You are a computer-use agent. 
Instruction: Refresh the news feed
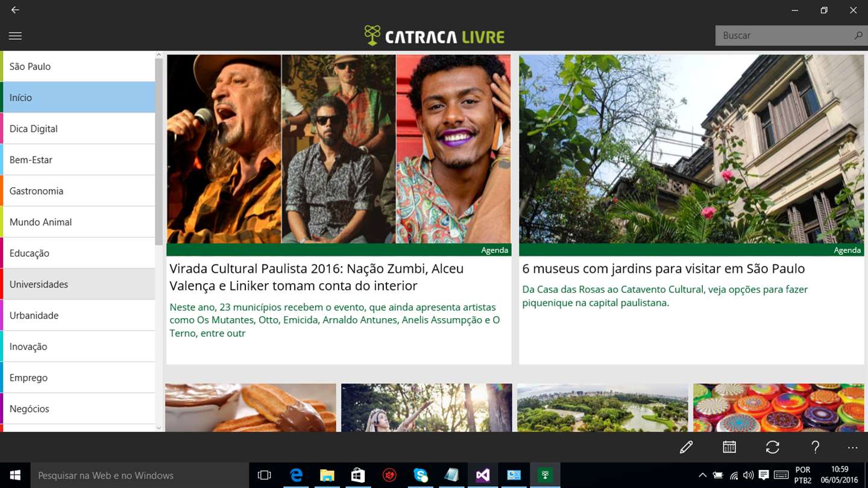pos(773,447)
